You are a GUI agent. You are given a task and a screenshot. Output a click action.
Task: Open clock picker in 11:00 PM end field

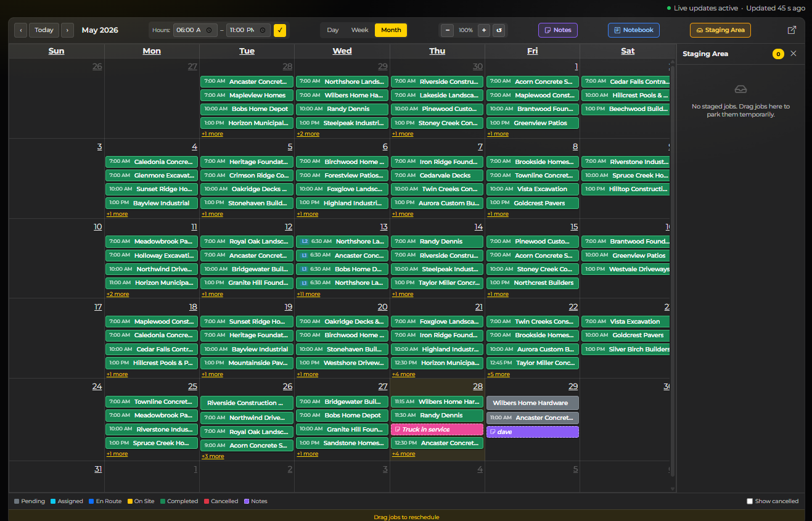tap(262, 30)
